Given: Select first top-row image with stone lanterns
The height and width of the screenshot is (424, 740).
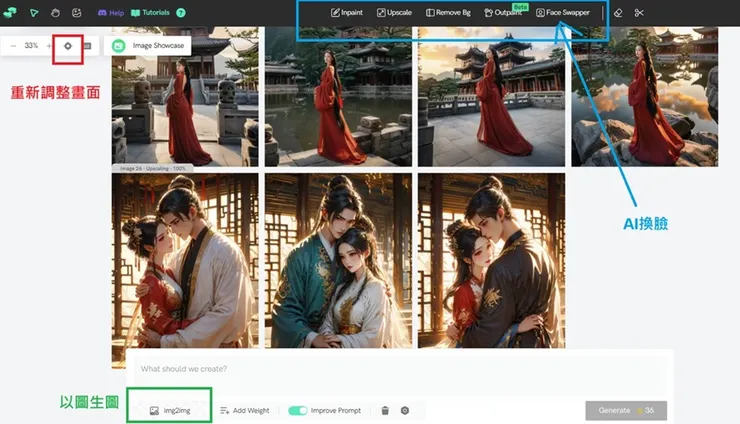Looking at the screenshot, I should pyautogui.click(x=185, y=96).
